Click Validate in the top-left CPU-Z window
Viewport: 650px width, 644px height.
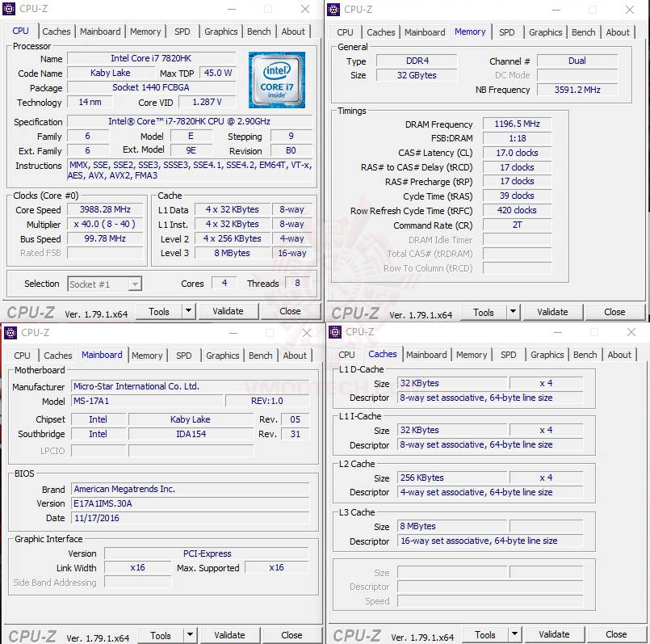[229, 311]
